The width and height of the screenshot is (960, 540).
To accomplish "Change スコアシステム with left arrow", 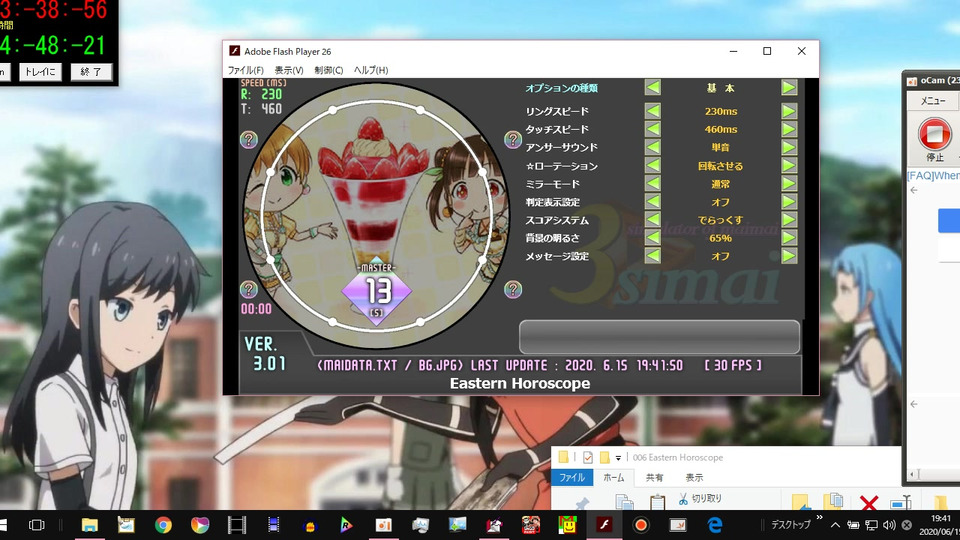I will click(x=653, y=220).
